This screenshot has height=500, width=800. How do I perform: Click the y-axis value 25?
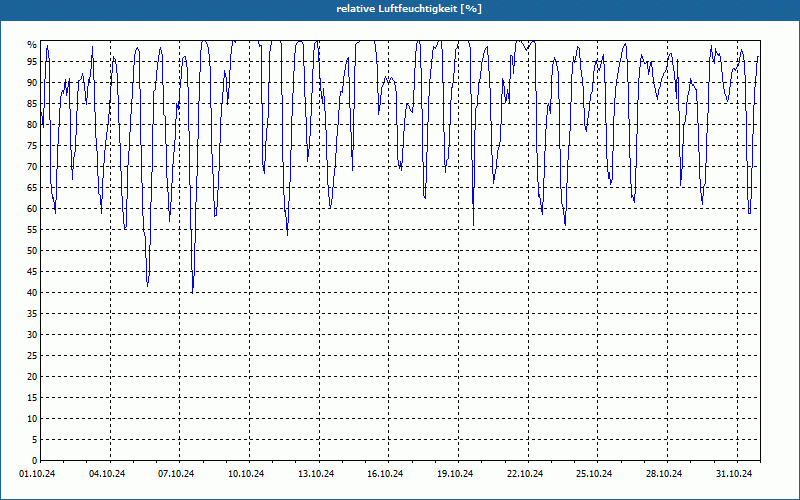click(x=32, y=356)
